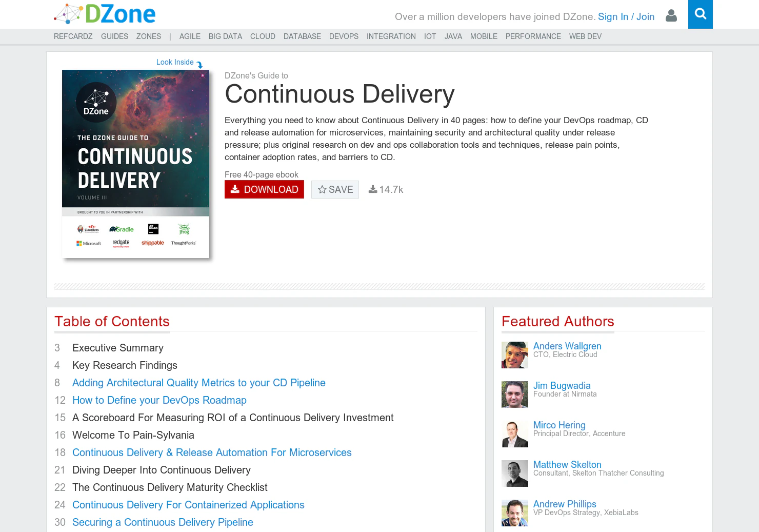The width and height of the screenshot is (759, 532).
Task: Click author name Andrew Phillips
Action: tap(565, 504)
